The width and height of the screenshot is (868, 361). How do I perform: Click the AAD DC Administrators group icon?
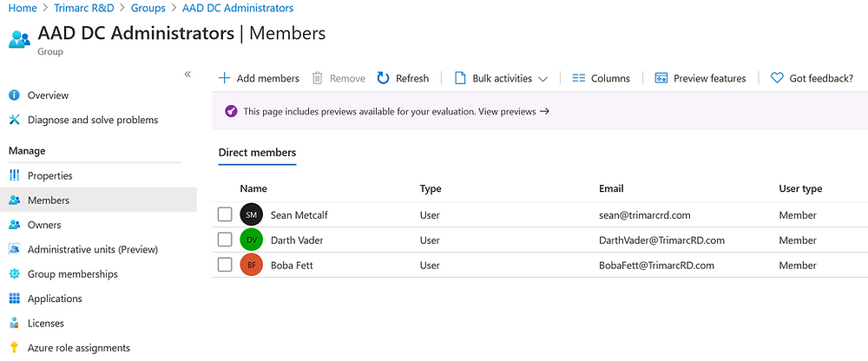coord(20,39)
